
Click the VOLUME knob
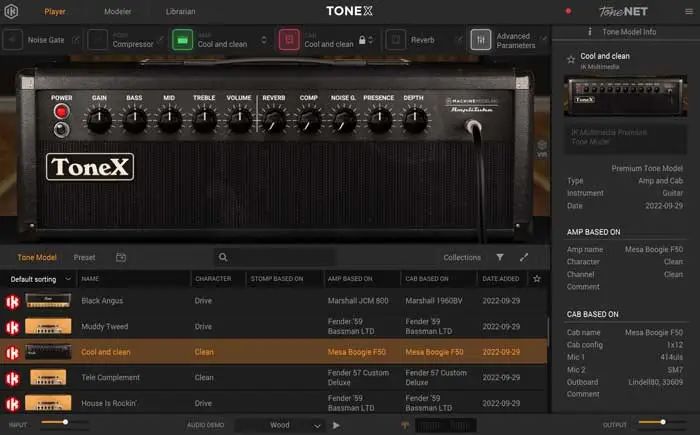coord(239,120)
